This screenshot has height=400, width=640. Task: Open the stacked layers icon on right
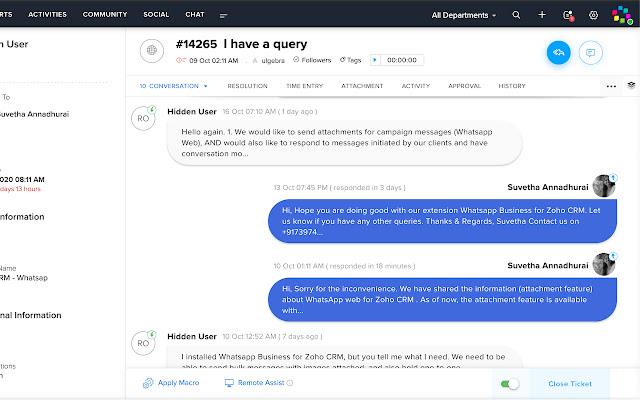(x=632, y=86)
